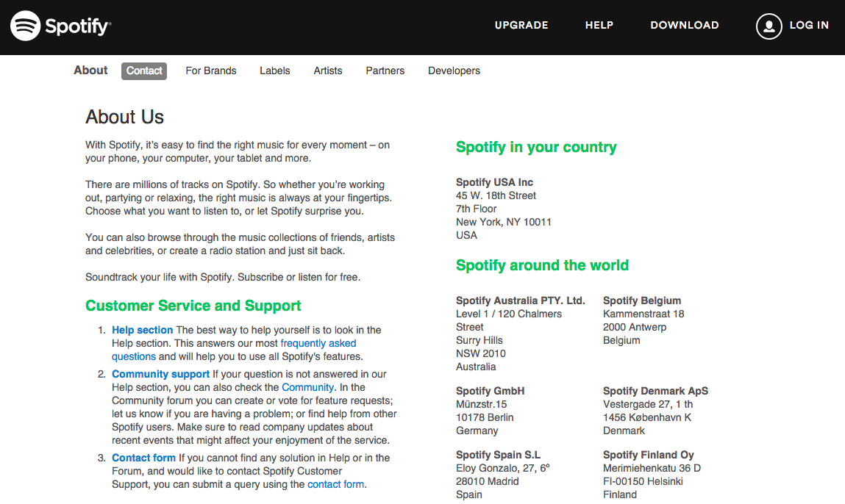
Task: Click the Merimiehenkatu 36 D line
Action: [x=652, y=469]
